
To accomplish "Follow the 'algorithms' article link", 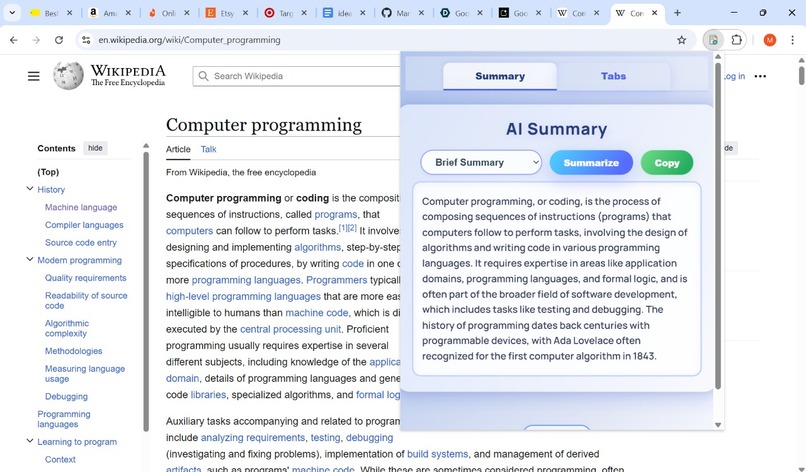I will 318,247.
